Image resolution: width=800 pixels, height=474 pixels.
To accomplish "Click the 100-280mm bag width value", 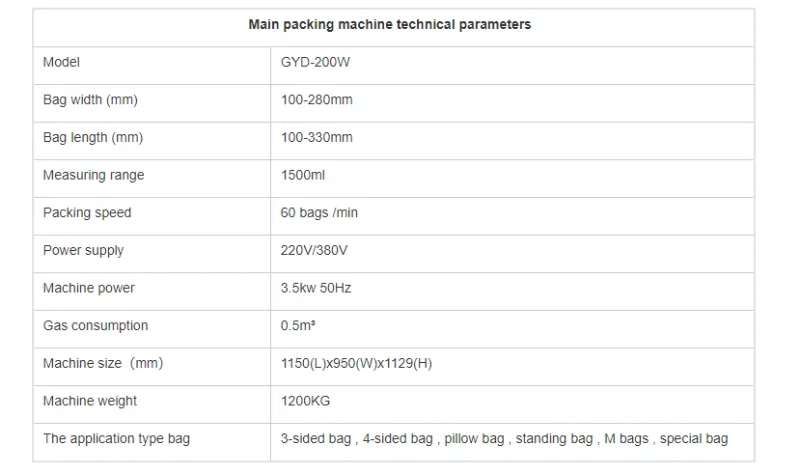I will pos(316,100).
